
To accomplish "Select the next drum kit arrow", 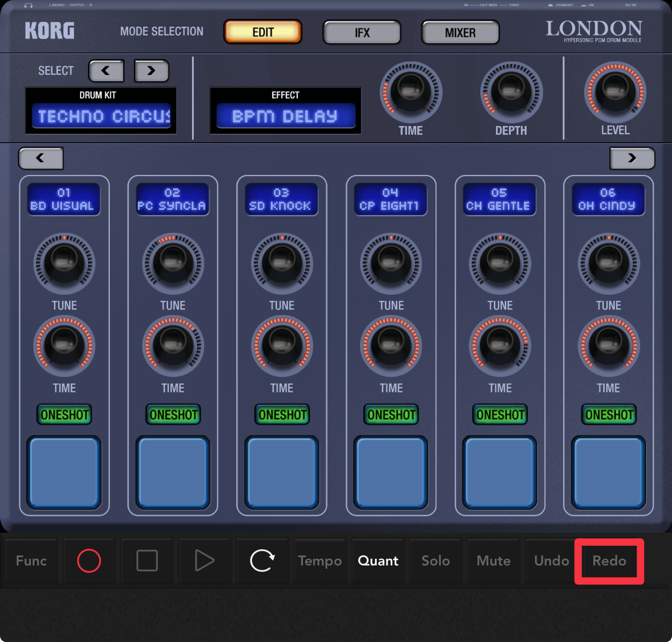I will (152, 71).
